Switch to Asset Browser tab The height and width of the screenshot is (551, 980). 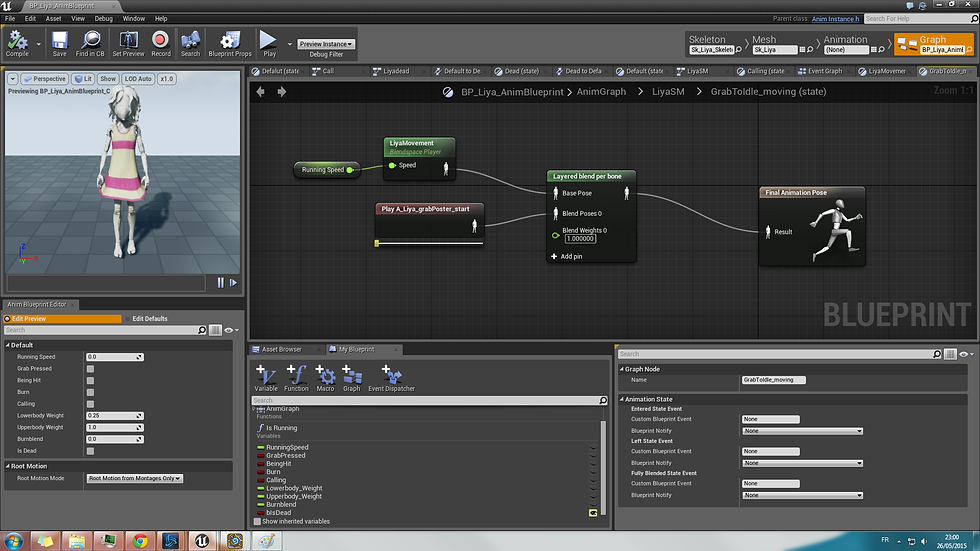pos(281,349)
